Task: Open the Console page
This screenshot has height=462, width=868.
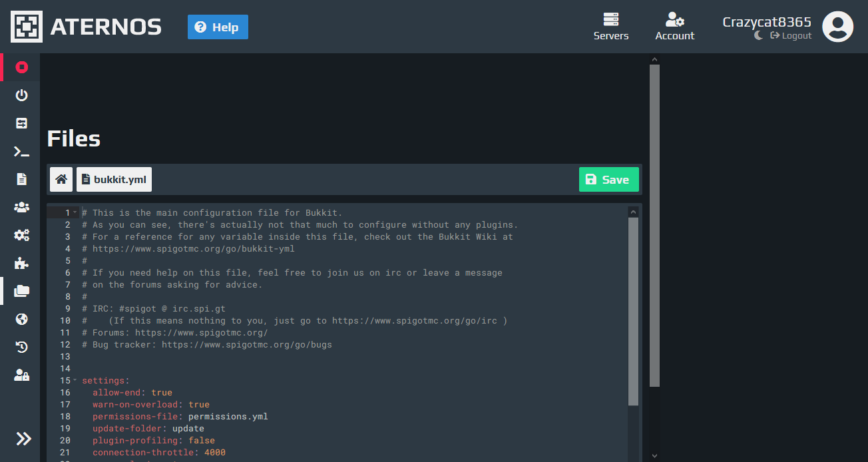Action: pos(22,152)
